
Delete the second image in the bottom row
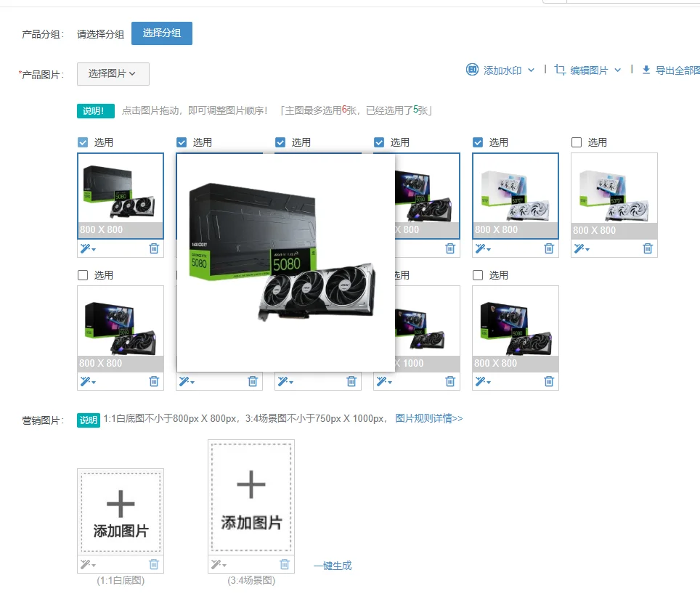coord(253,381)
